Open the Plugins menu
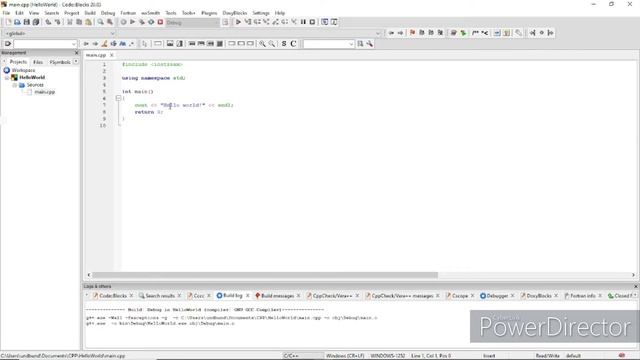The width and height of the screenshot is (640, 360). 209,13
